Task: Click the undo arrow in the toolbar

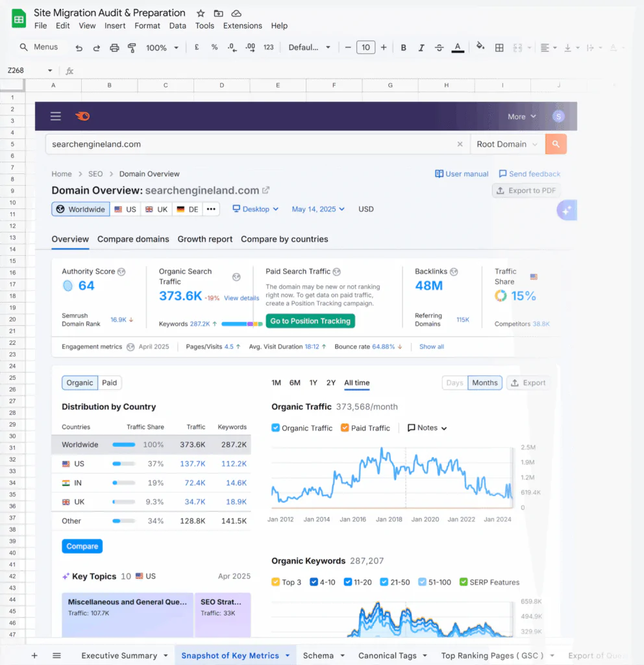Action: click(79, 47)
